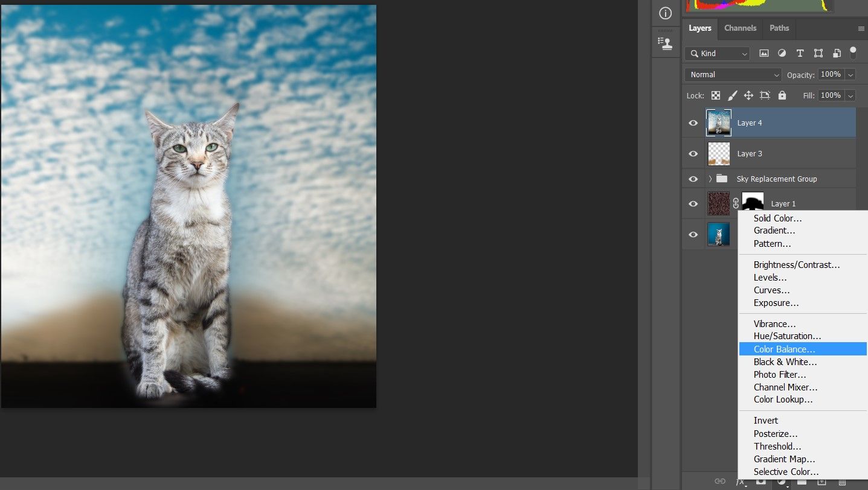Add a Curves adjustment

point(803,290)
